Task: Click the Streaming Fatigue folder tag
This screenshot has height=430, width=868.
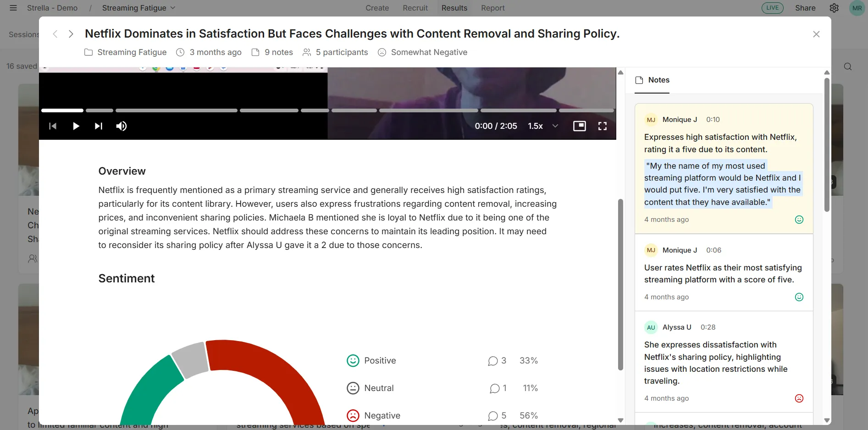Action: click(x=126, y=52)
